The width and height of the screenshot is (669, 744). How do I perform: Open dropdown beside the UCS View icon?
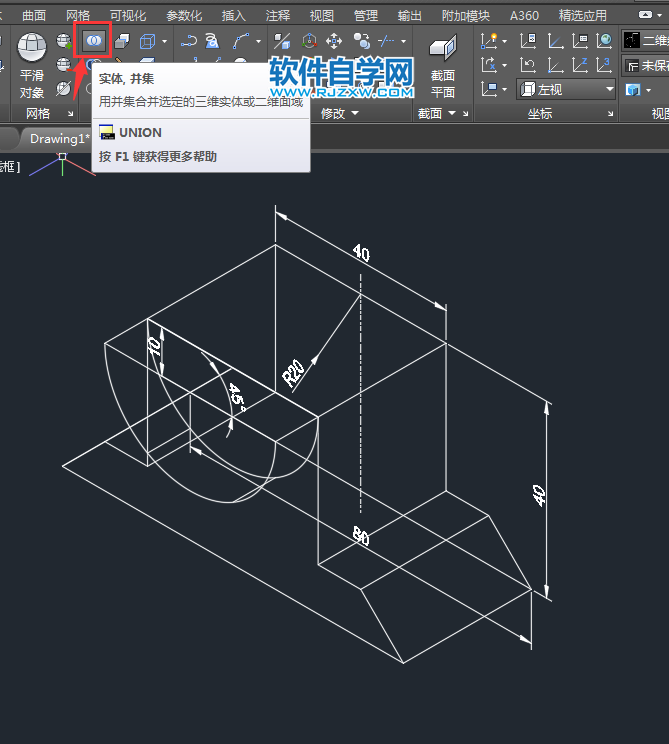coord(504,89)
